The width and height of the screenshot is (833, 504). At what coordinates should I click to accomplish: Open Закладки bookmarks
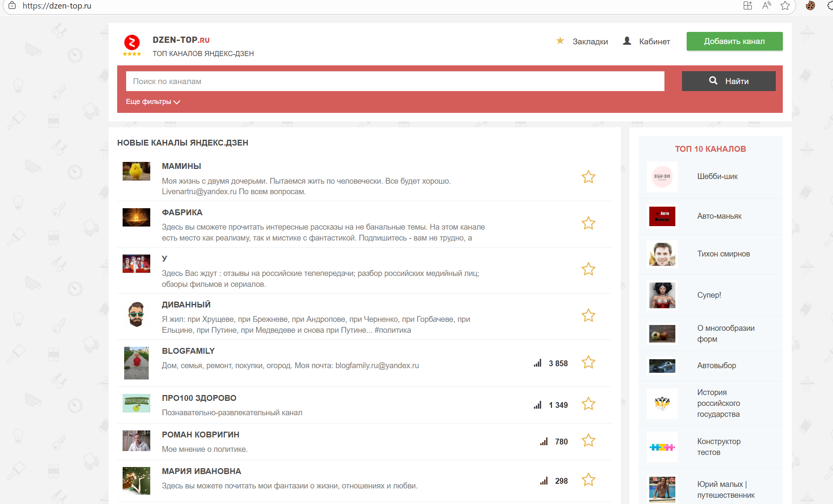point(590,41)
